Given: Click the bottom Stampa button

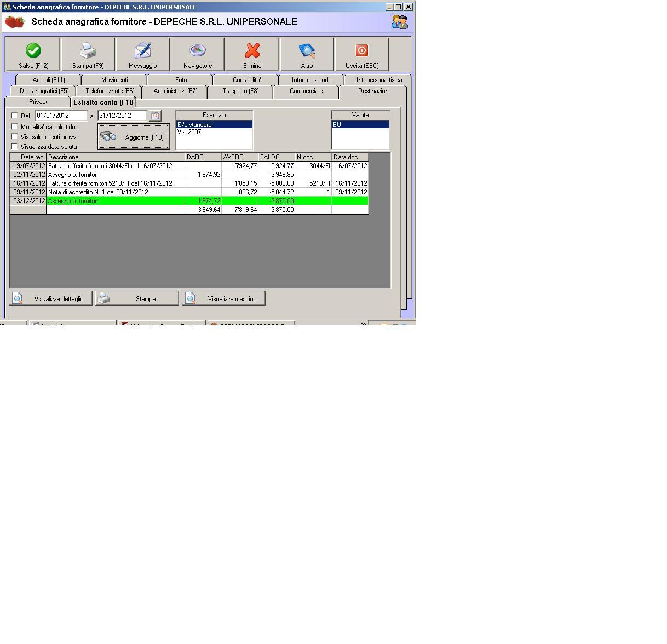Looking at the screenshot, I should click(137, 298).
